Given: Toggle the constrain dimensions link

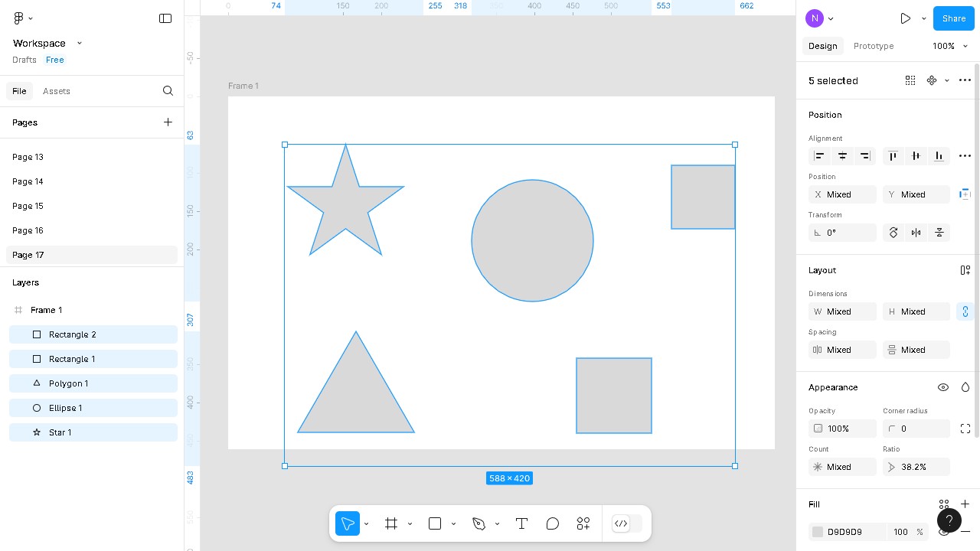Looking at the screenshot, I should click(x=965, y=311).
